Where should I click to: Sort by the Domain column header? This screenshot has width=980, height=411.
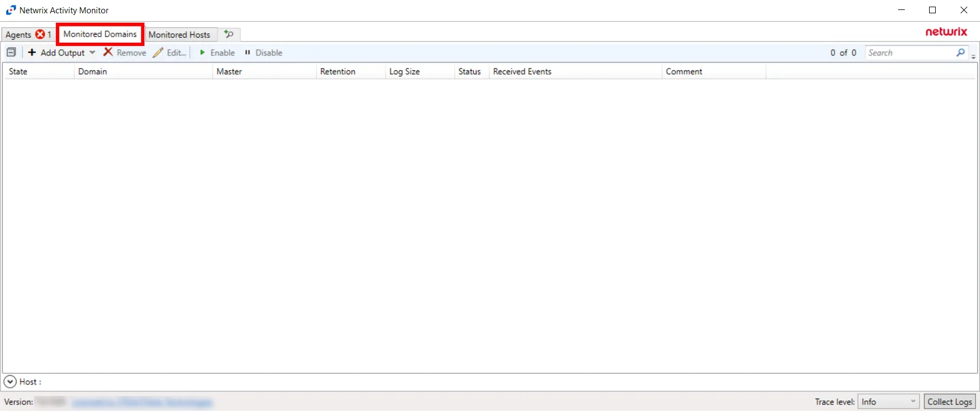tap(143, 71)
